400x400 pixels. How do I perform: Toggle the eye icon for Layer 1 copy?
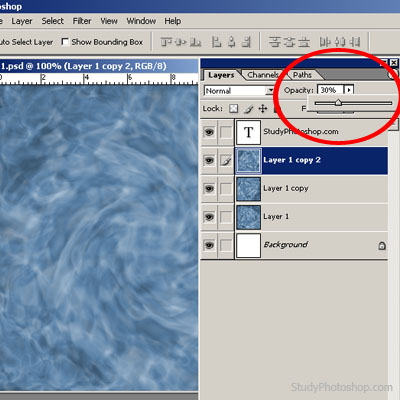[209, 189]
